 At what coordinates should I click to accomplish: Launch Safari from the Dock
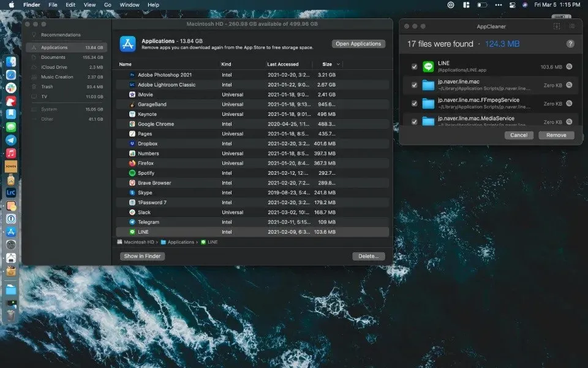pyautogui.click(x=11, y=74)
